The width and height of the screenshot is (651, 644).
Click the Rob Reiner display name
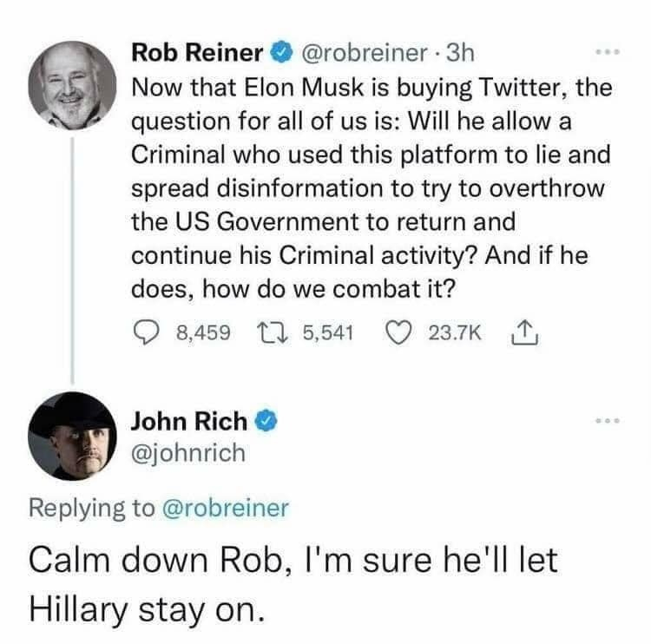coord(197,53)
